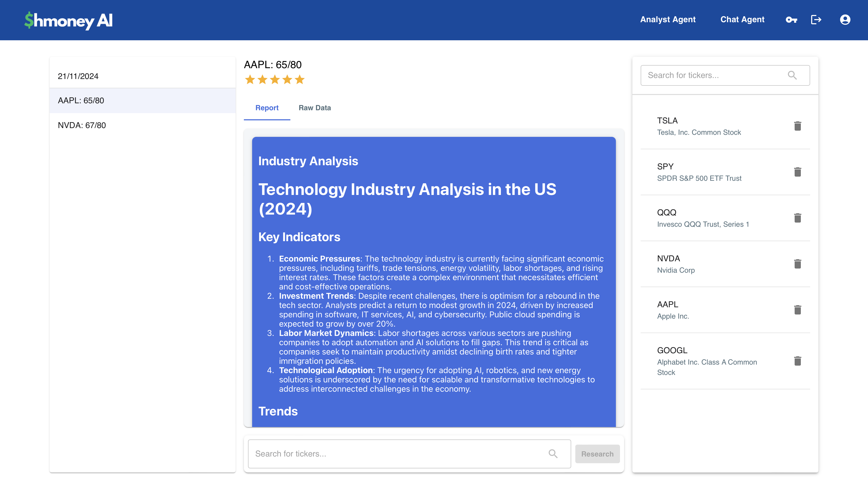The image size is (868, 488).
Task: Remove NVDA using its trash icon
Action: (797, 264)
